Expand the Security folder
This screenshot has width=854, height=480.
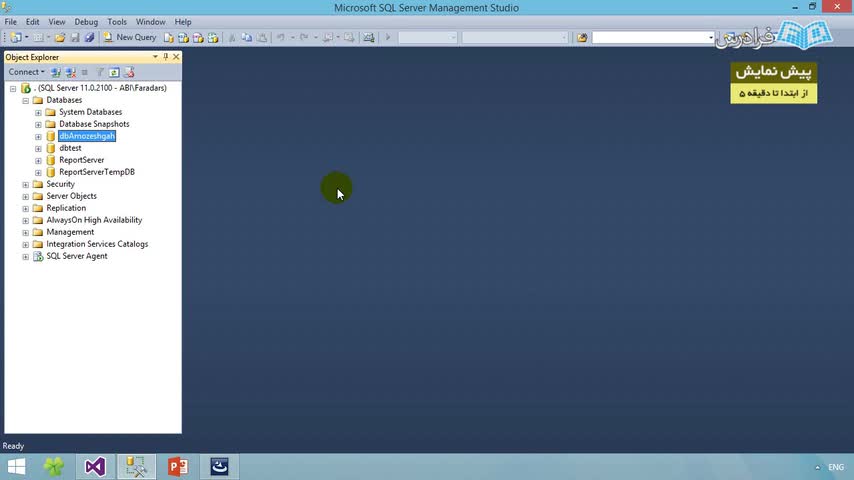[26, 184]
